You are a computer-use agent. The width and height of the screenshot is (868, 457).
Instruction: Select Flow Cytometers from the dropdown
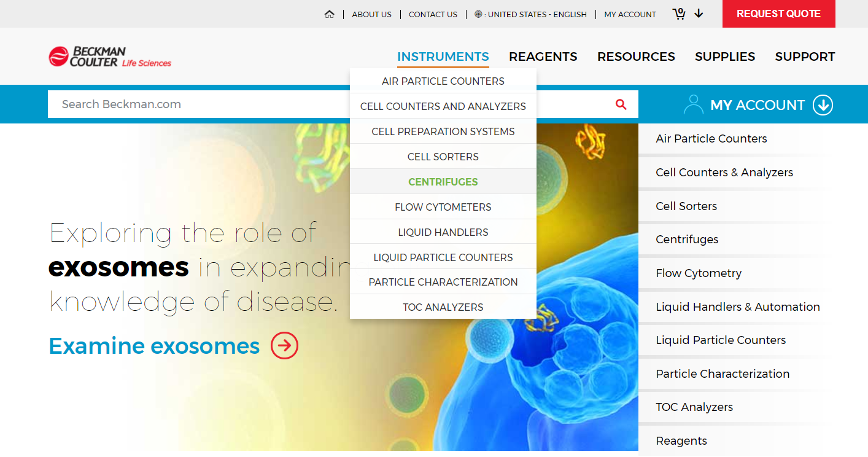(443, 207)
